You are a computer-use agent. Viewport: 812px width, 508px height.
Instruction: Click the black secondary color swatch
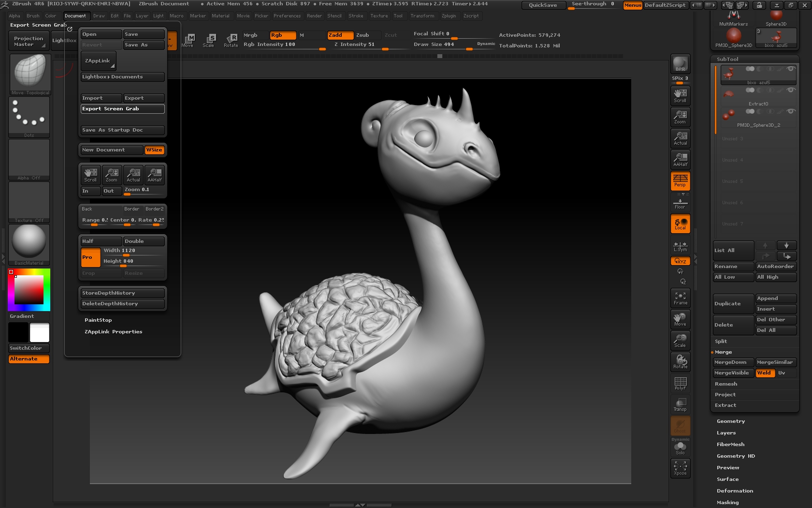(x=18, y=332)
